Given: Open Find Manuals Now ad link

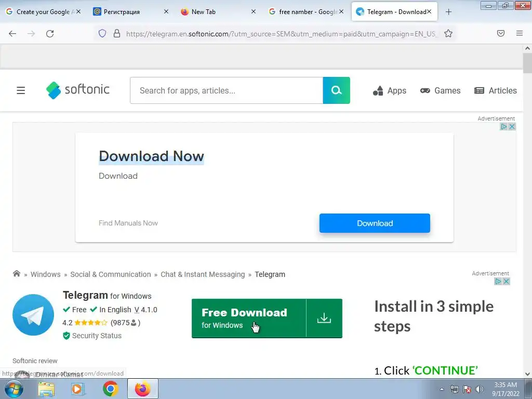Looking at the screenshot, I should pos(128,223).
